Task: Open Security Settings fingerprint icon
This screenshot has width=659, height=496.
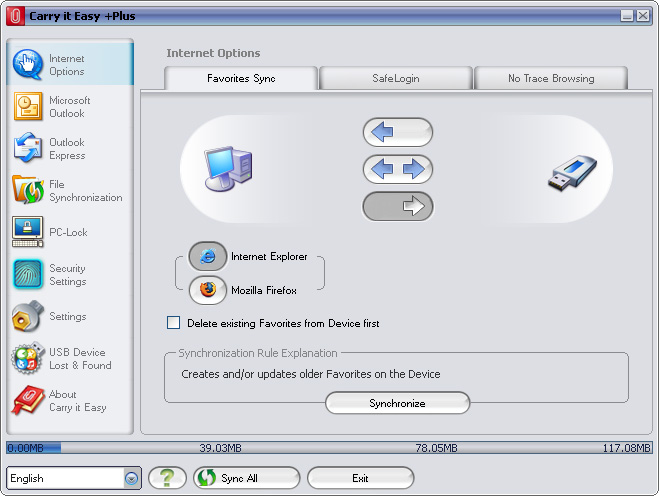Action: tap(28, 274)
